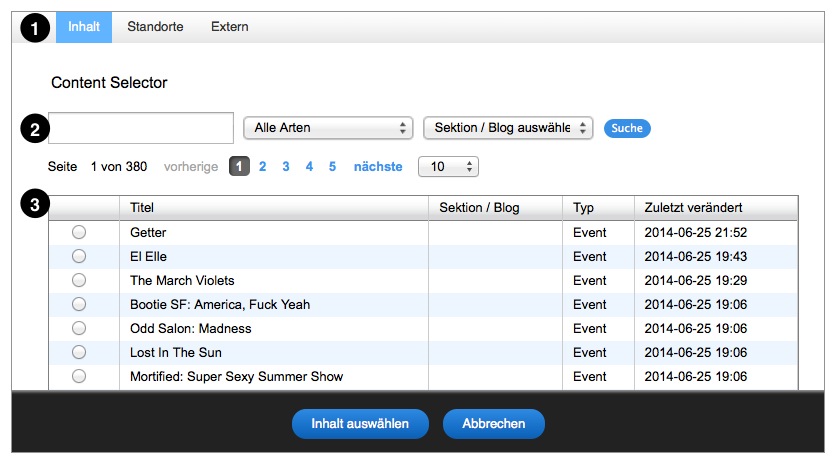Switch to the Extern tab
This screenshot has height=463, width=835.
(x=230, y=27)
